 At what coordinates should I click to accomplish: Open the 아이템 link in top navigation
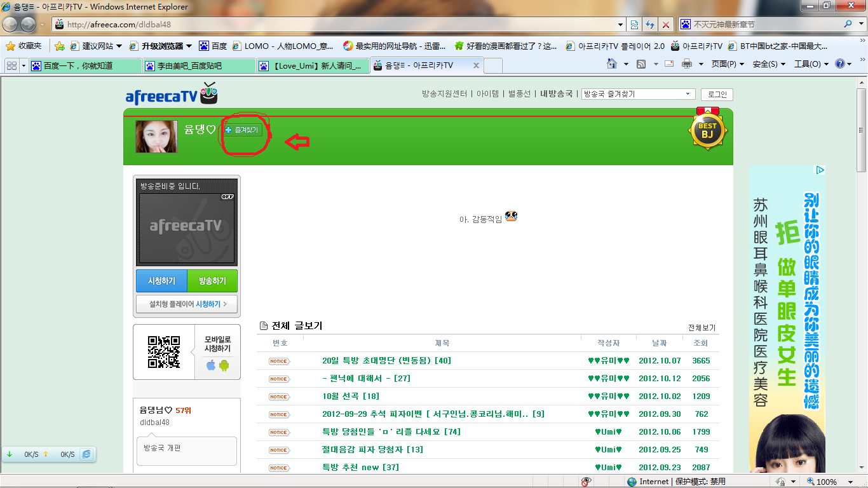pyautogui.click(x=488, y=94)
